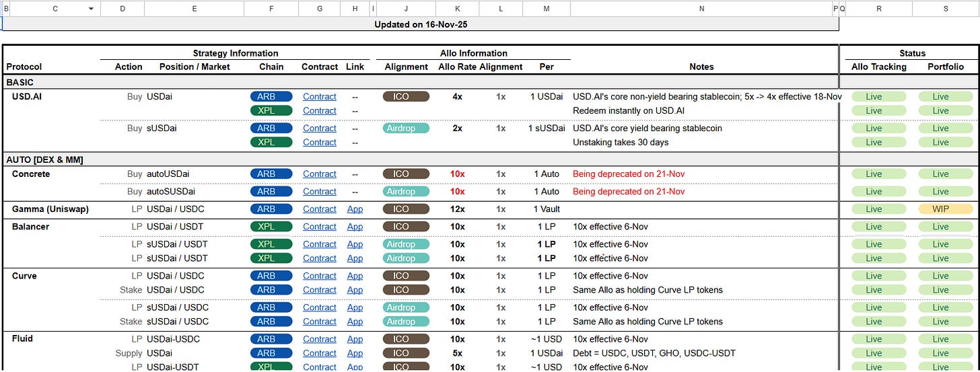Screen dimensions: 980x372
Task: Click the 'Position / Market' column label
Action: [x=195, y=67]
